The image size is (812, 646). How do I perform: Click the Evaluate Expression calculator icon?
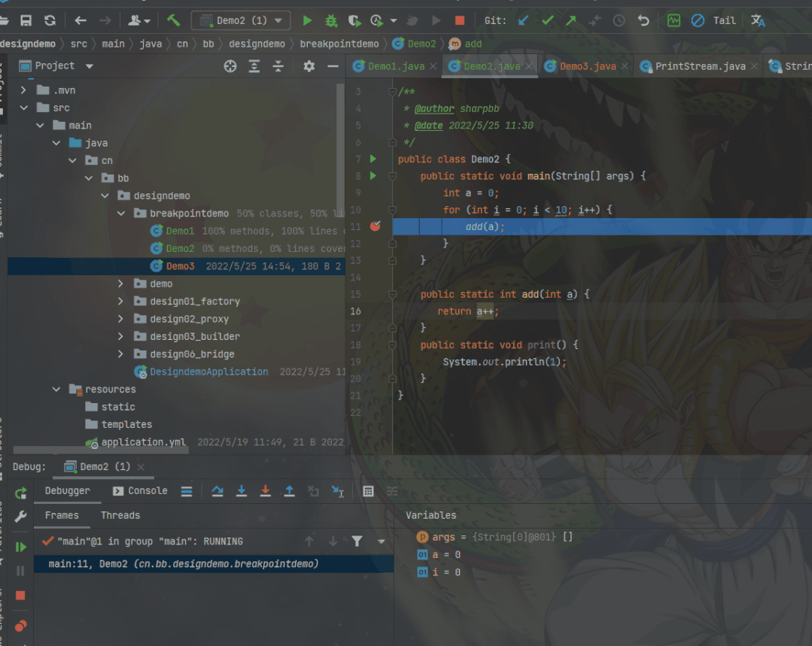pyautogui.click(x=368, y=491)
